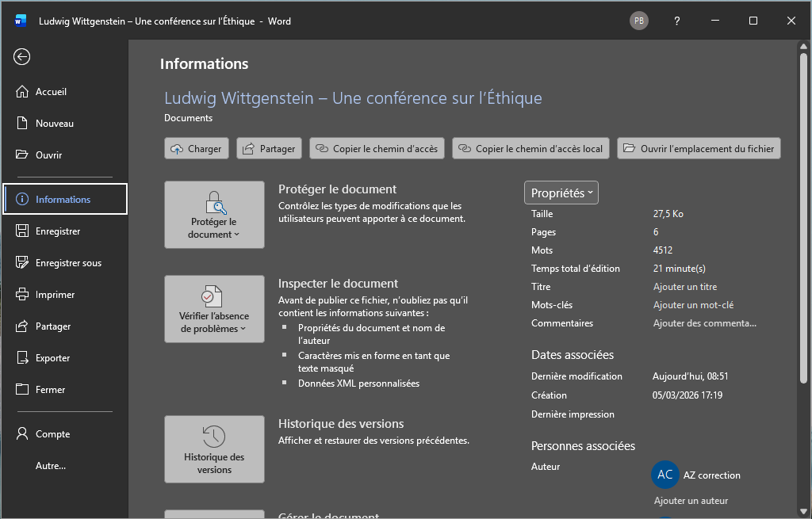The image size is (812, 519).
Task: Click the back arrow to return to document
Action: [22, 56]
